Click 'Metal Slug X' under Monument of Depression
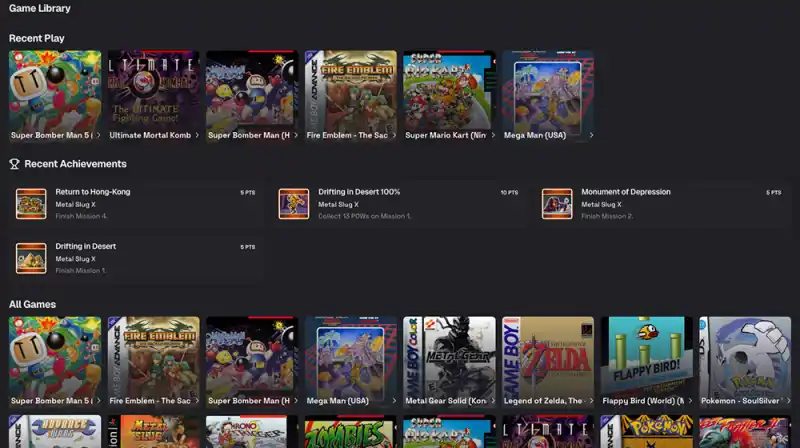Screen dimensions: 800x448 point(602,205)
